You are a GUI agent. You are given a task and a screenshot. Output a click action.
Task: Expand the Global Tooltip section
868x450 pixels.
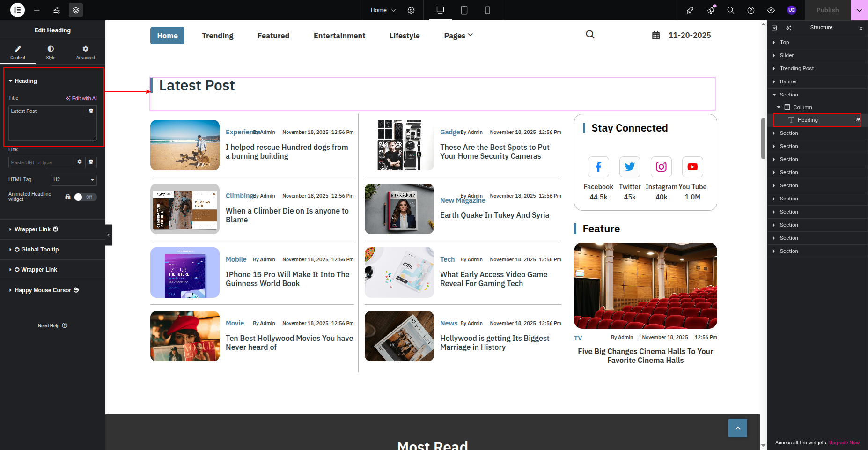click(37, 250)
